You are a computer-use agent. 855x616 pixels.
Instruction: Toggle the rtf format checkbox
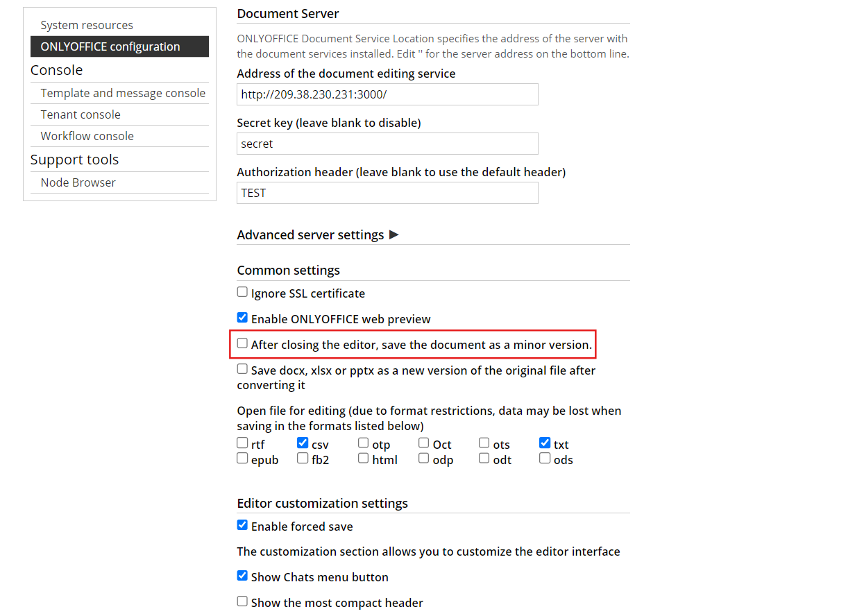tap(242, 443)
